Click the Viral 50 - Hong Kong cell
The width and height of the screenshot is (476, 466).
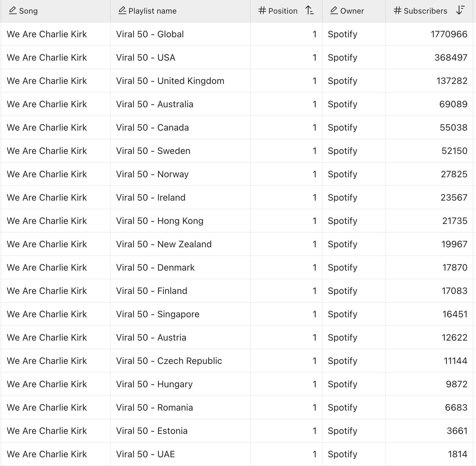(x=180, y=221)
